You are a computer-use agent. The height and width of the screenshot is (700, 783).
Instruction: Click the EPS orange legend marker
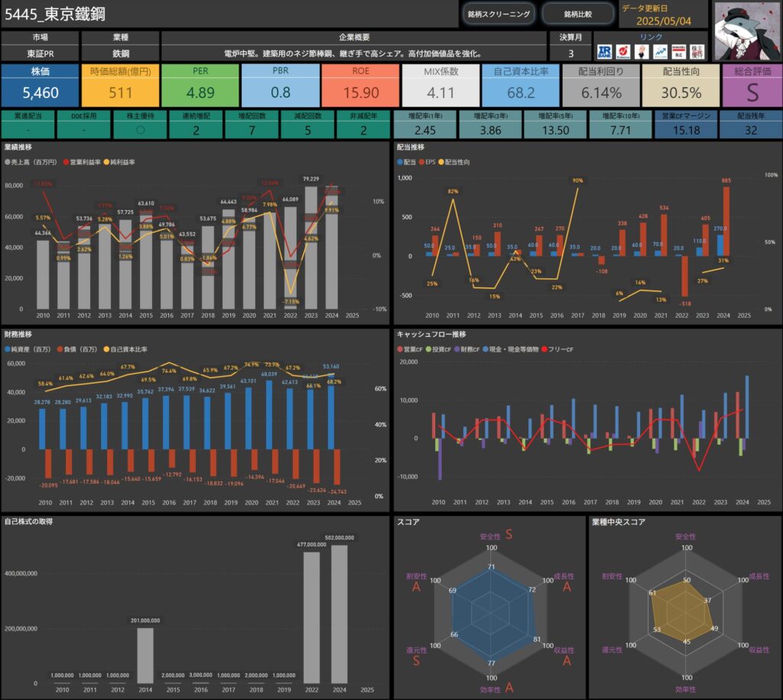421,162
